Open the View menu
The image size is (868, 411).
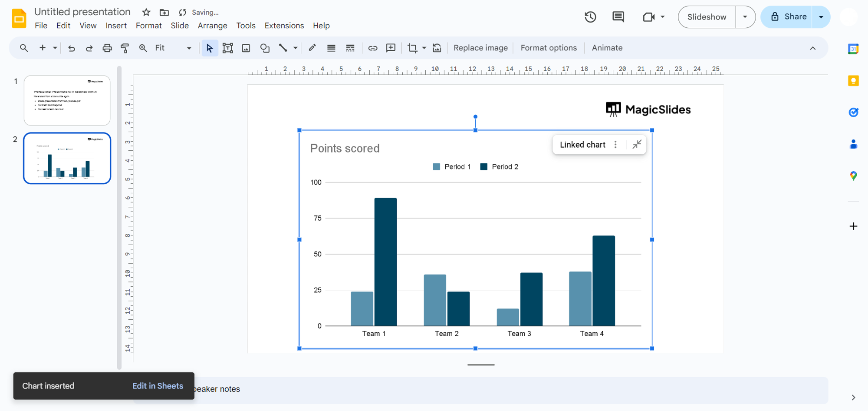click(88, 26)
